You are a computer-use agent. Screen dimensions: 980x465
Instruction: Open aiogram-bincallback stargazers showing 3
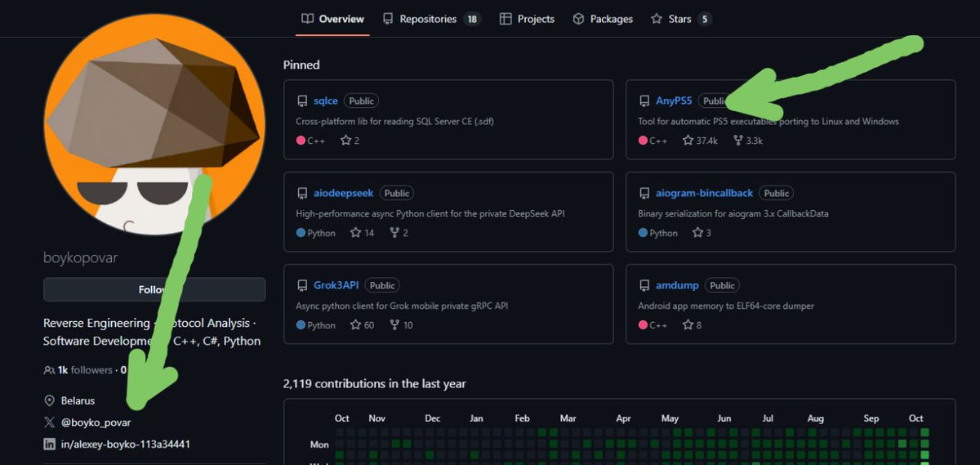pos(702,233)
